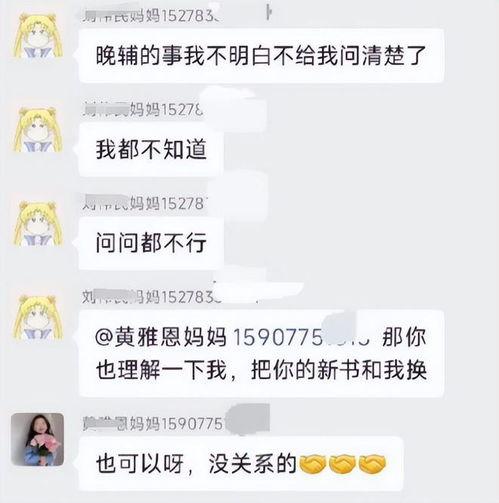
Task: Tap Sailor Moon avatar beside '问问都不行'
Action: 38,224
